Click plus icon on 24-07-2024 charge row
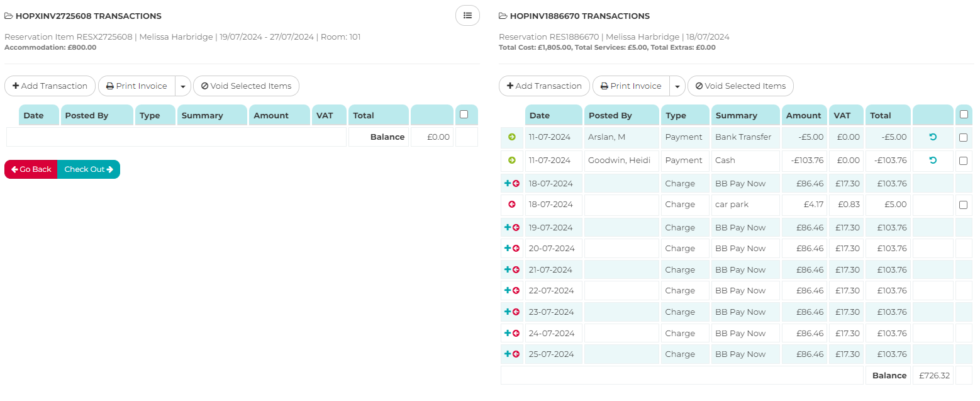 click(508, 333)
